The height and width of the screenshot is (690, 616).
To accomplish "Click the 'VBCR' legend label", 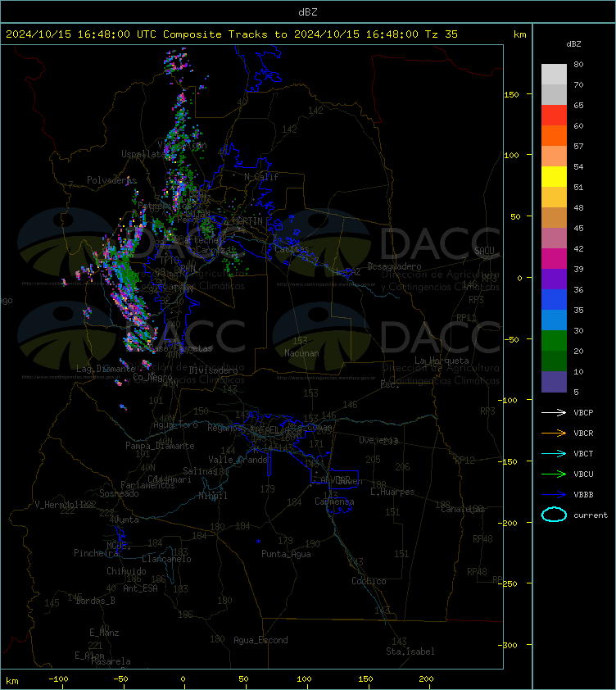I will click(583, 433).
